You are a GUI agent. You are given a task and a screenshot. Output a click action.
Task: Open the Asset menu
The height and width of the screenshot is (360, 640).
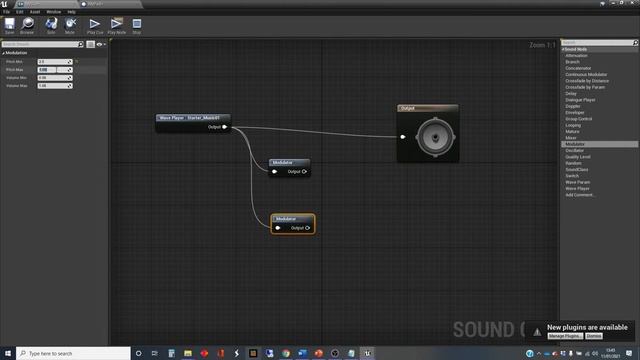[35, 12]
